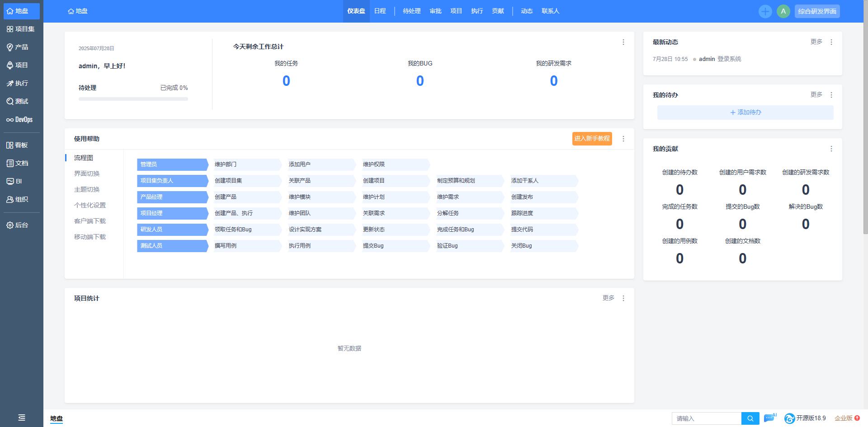The height and width of the screenshot is (427, 868).
Task: Switch to the 项目 top tab
Action: point(456,11)
